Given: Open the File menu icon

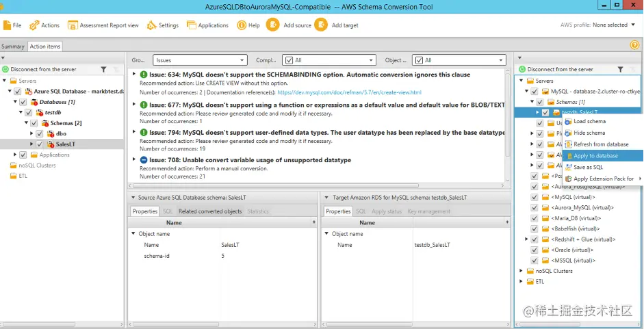Looking at the screenshot, I should click(x=8, y=25).
